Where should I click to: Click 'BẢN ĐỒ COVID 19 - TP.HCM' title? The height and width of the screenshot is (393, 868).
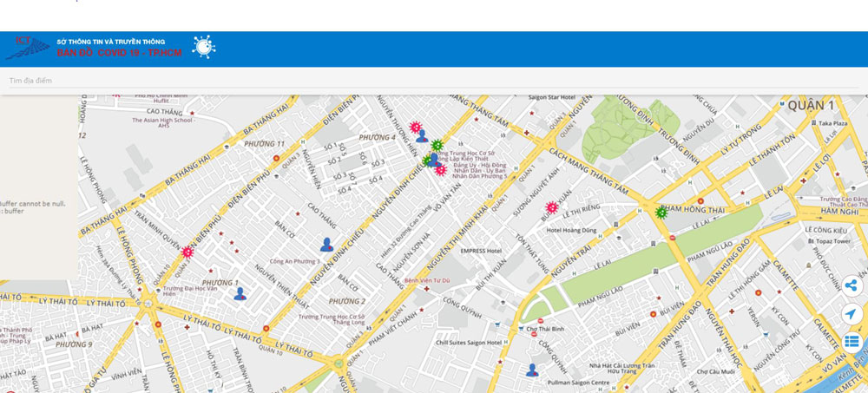coord(119,53)
